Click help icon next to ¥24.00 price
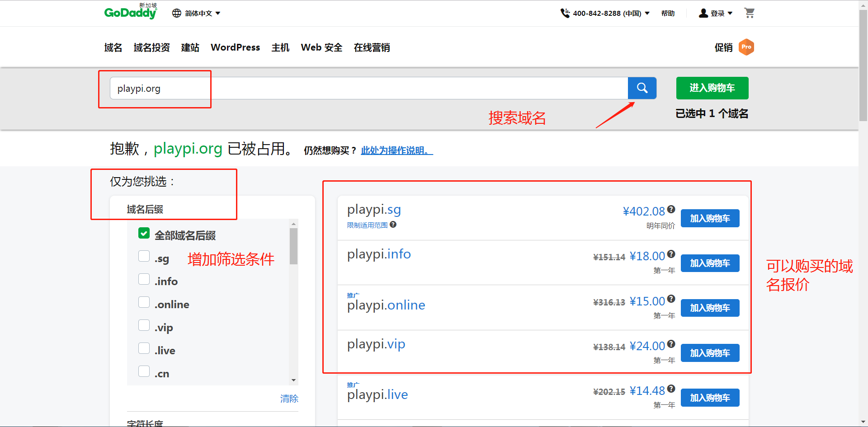 click(671, 344)
